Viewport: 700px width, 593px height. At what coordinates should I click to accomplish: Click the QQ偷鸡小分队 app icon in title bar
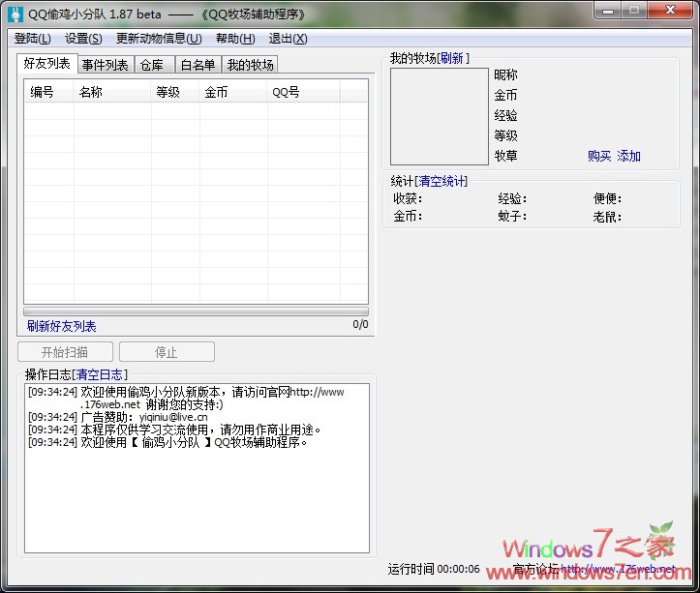click(13, 14)
